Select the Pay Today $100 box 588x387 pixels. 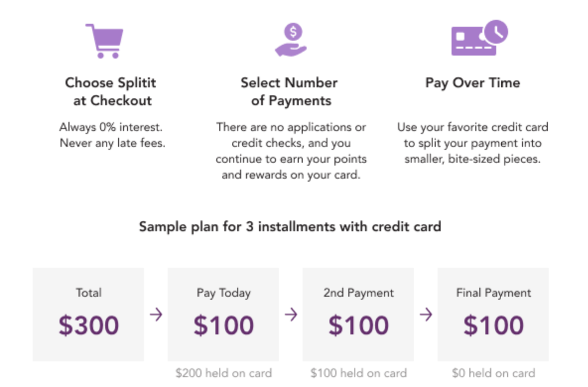(x=223, y=314)
